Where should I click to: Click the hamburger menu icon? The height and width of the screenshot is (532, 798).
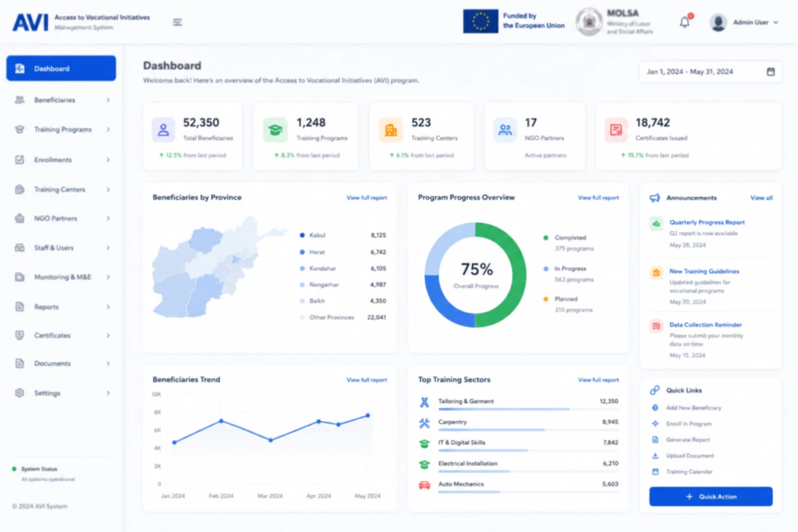[x=177, y=22]
